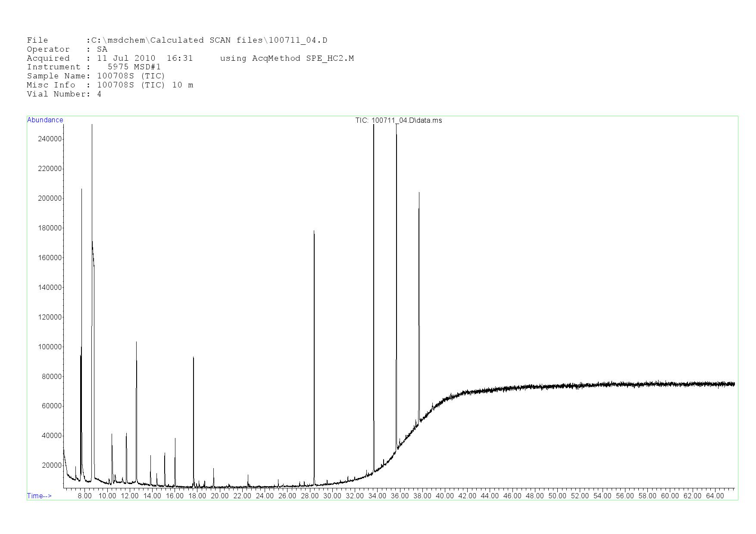Screen dimensions: 756x534
Task: Click the Abundance y-axis label
Action: tap(45, 120)
